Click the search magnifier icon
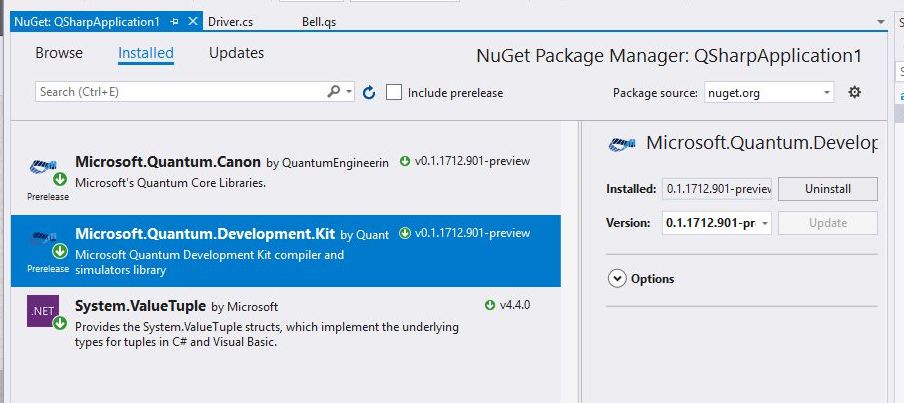The height and width of the screenshot is (403, 904). 334,92
